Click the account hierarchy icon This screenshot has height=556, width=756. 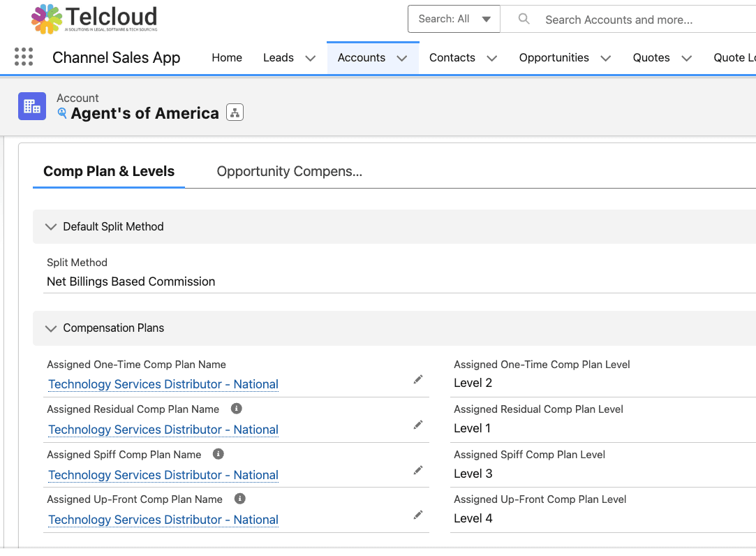(x=235, y=113)
